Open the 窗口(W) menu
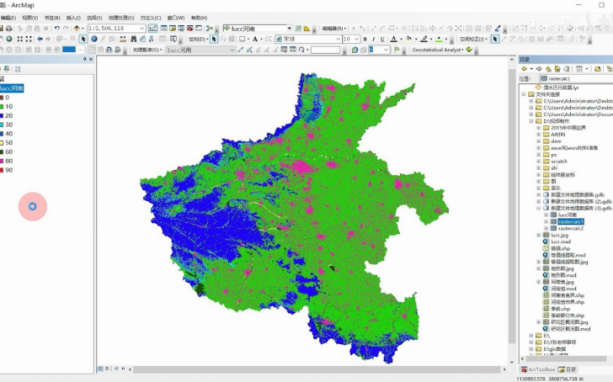Image resolution: width=613 pixels, height=382 pixels. pyautogui.click(x=176, y=18)
